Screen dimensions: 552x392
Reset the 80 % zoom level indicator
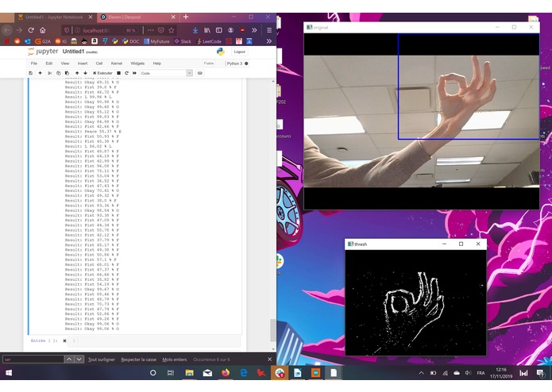click(130, 30)
